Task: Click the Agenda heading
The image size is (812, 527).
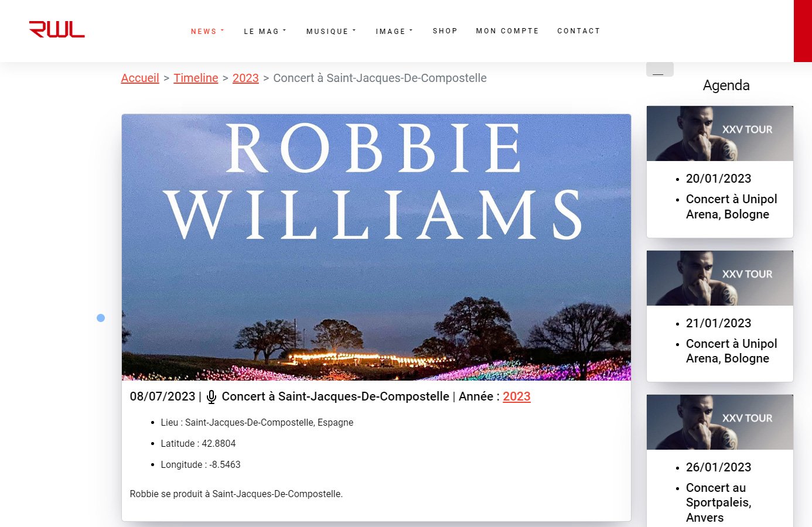Action: click(x=726, y=85)
